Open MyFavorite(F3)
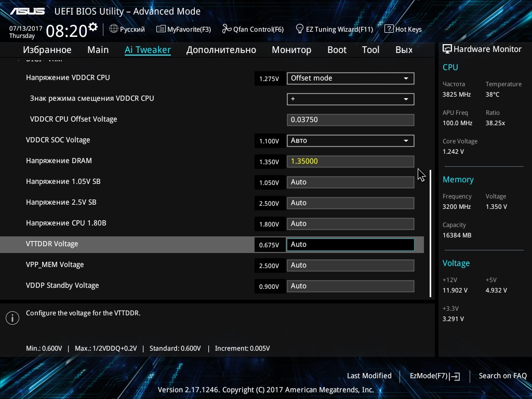The width and height of the screenshot is (532, 399). (x=183, y=29)
